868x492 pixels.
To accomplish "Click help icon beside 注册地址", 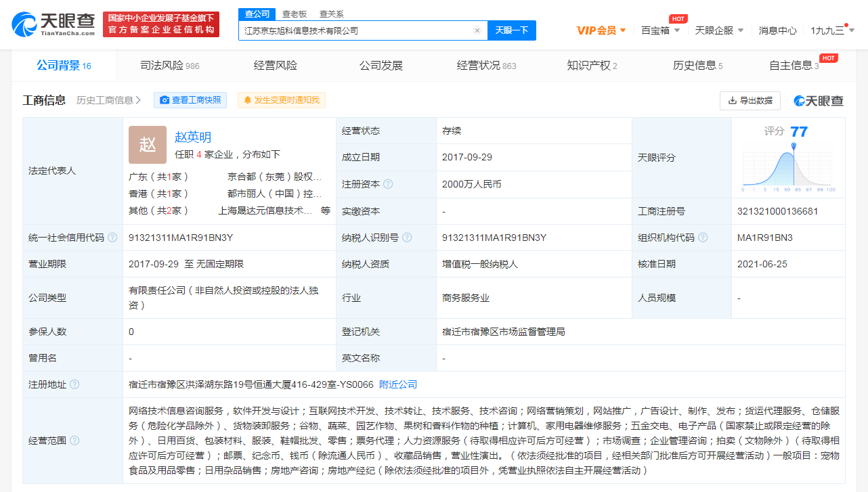I will [x=74, y=384].
